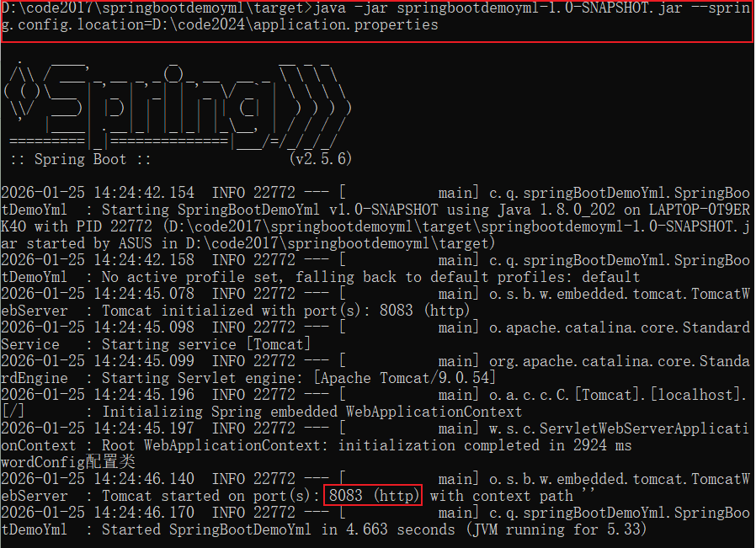This screenshot has width=756, height=548.
Task: Click timestamp "14:24:42.158"
Action: 144,260
